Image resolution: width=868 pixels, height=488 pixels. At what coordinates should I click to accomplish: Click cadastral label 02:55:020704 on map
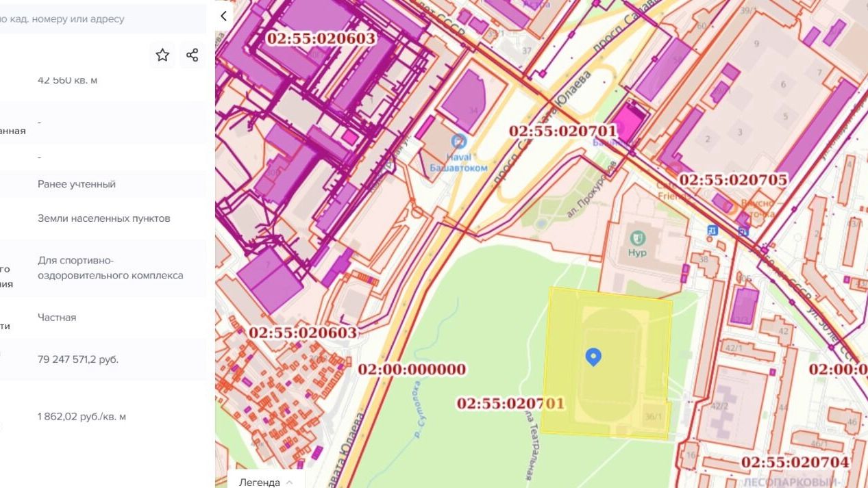795,463
